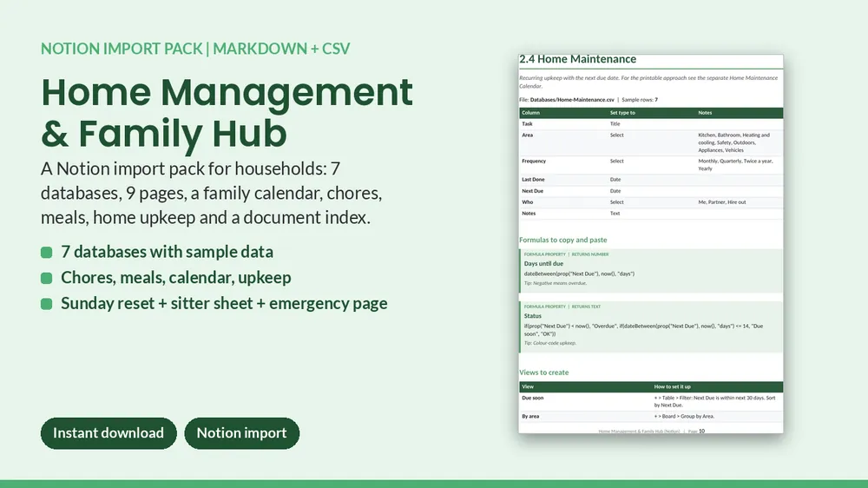Click the 'Last Done' row label
The width and height of the screenshot is (868, 488).
click(533, 180)
